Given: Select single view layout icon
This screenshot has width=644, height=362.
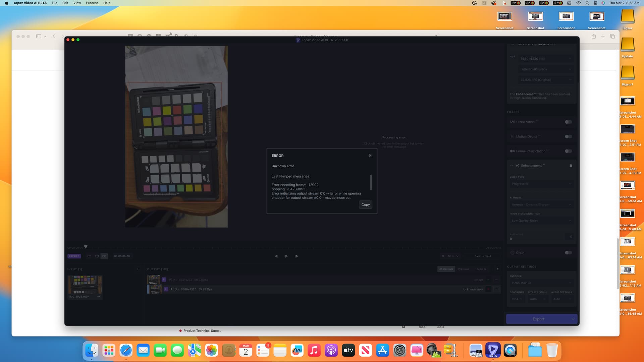Looking at the screenshot, I should tap(89, 256).
